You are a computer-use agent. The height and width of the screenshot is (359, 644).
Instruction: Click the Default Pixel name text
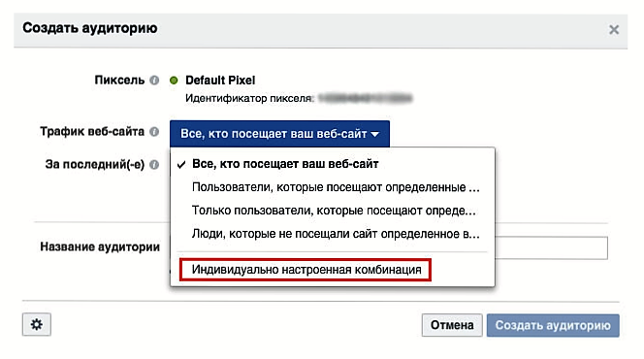[220, 81]
